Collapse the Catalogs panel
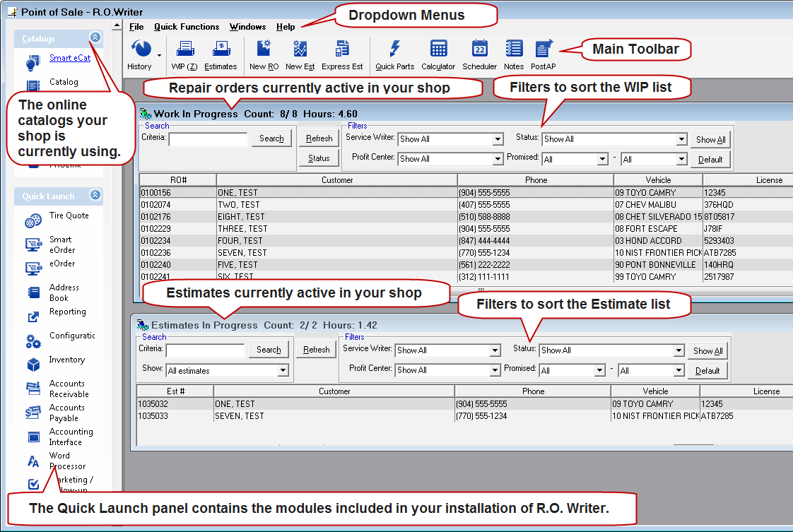The height and width of the screenshot is (532, 793). 95,38
